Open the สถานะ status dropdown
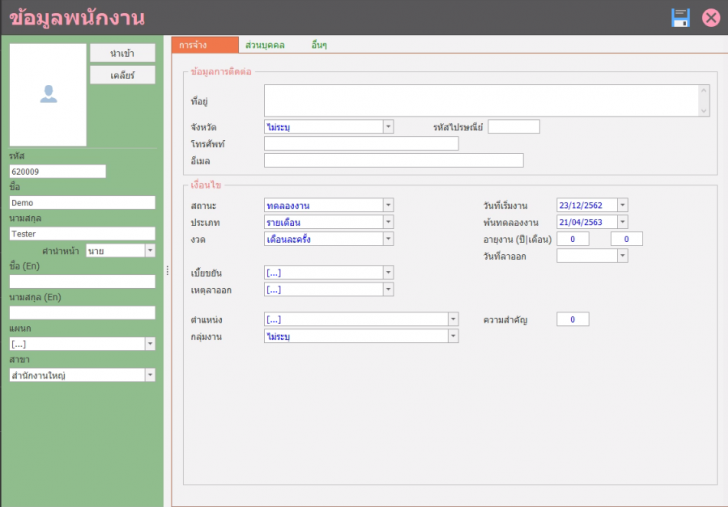This screenshot has width=728, height=507. (x=388, y=205)
